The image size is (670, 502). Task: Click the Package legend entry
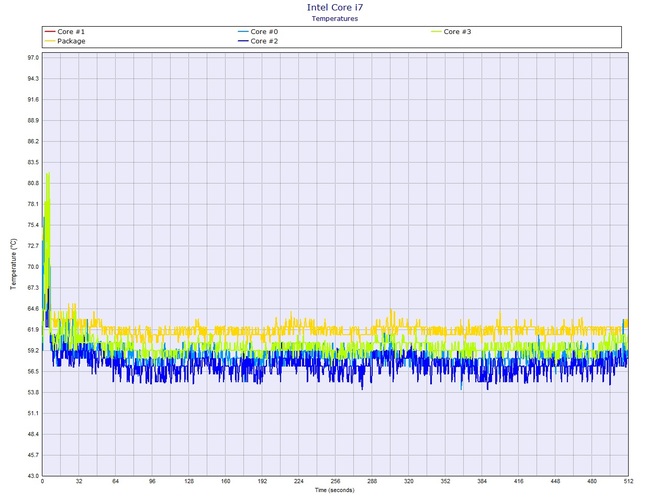65,41
